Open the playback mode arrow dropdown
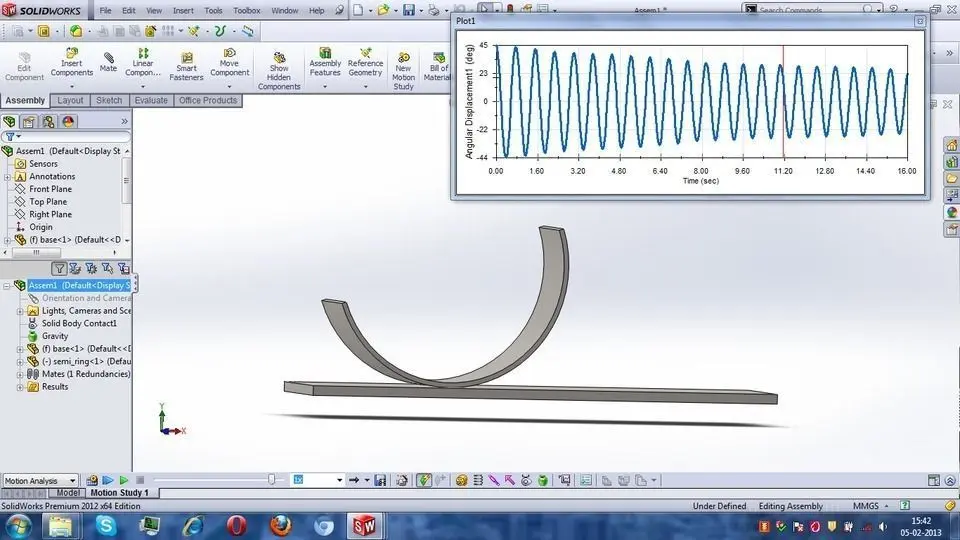The width and height of the screenshot is (960, 540). [x=367, y=481]
